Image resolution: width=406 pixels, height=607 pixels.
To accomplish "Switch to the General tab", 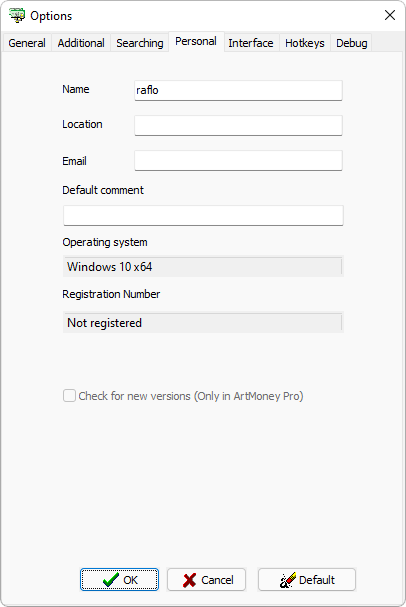I will (x=27, y=43).
